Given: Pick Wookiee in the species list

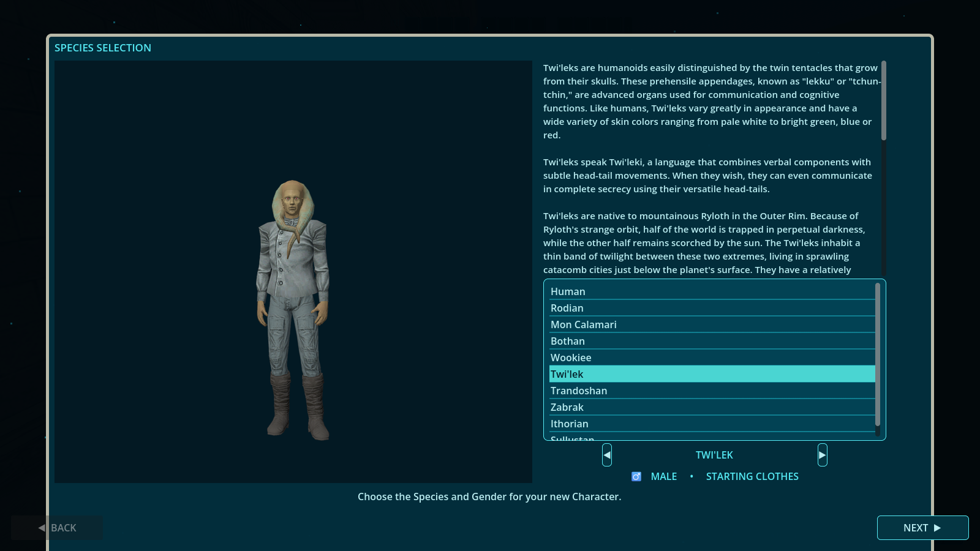Looking at the screenshot, I should [712, 358].
